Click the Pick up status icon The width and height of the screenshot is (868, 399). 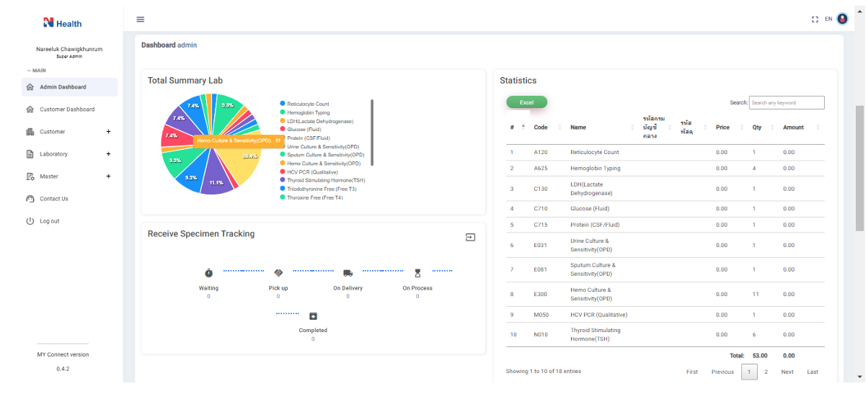click(278, 273)
